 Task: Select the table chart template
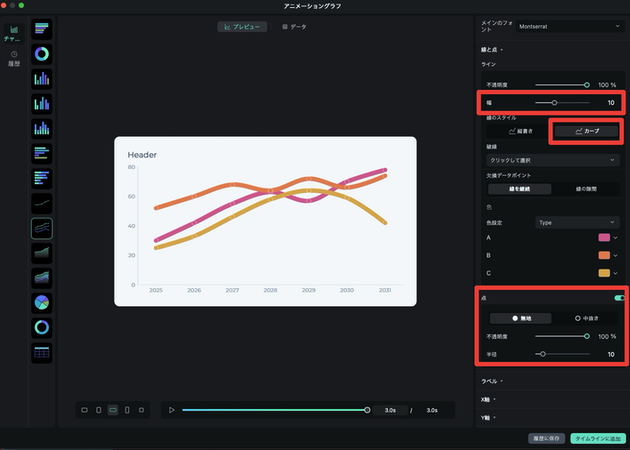(42, 352)
